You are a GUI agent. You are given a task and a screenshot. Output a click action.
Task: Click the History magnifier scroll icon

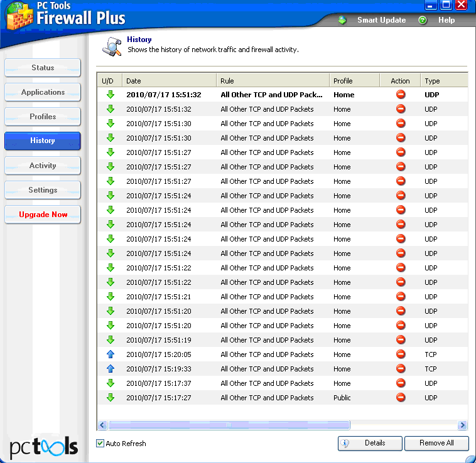(112, 46)
